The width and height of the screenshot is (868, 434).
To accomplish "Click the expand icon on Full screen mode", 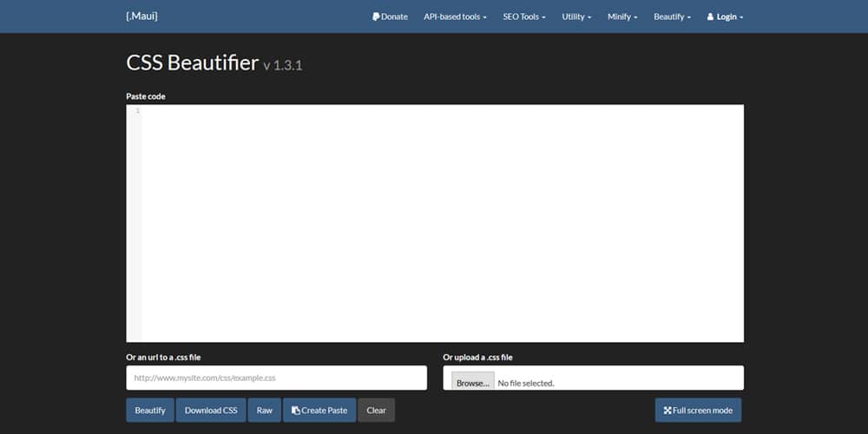I will [x=667, y=411].
